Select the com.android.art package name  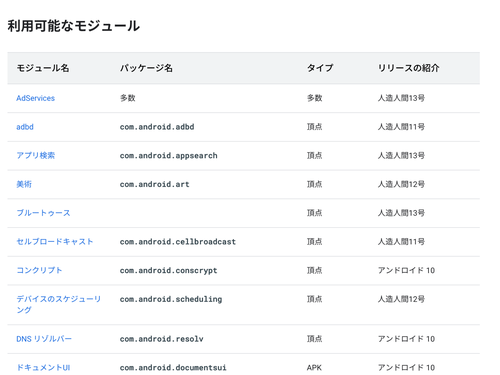pos(155,184)
